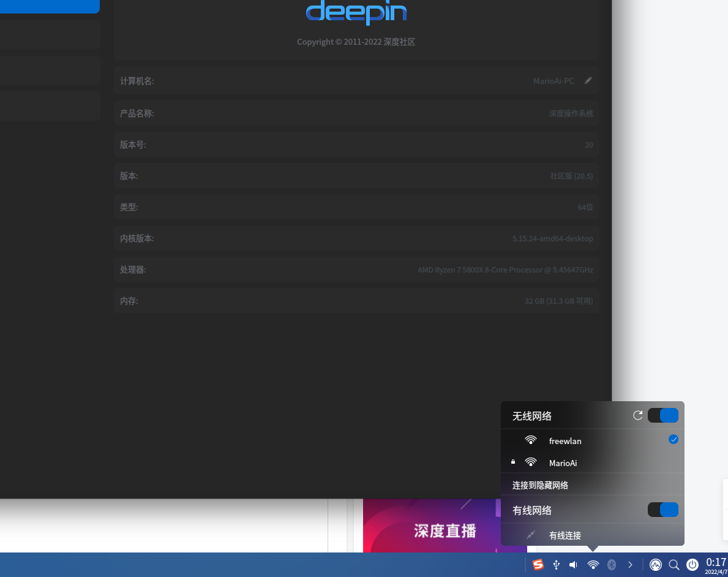Image resolution: width=728 pixels, height=577 pixels.
Task: Choose 连接到隐藏网络 to join a hidden network
Action: coord(593,485)
